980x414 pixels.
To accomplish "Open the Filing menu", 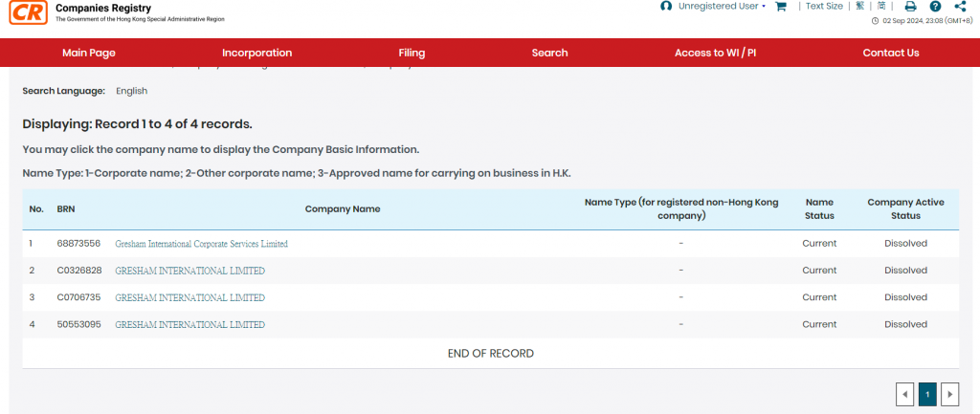I will click(x=412, y=54).
